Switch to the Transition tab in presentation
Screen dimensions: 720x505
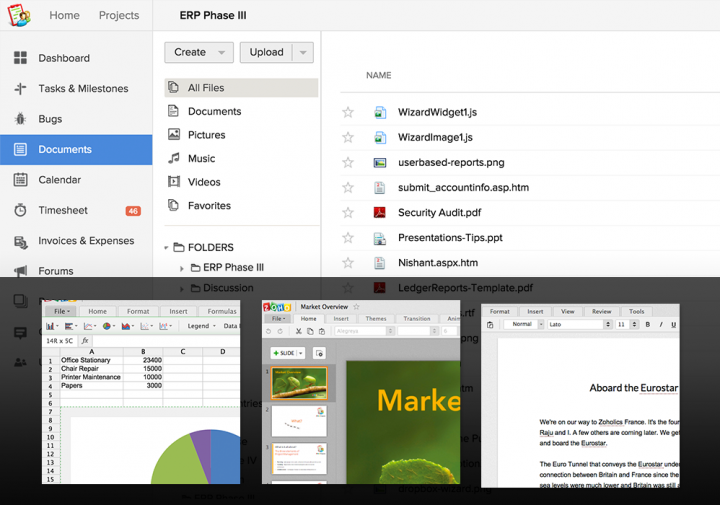(416, 319)
